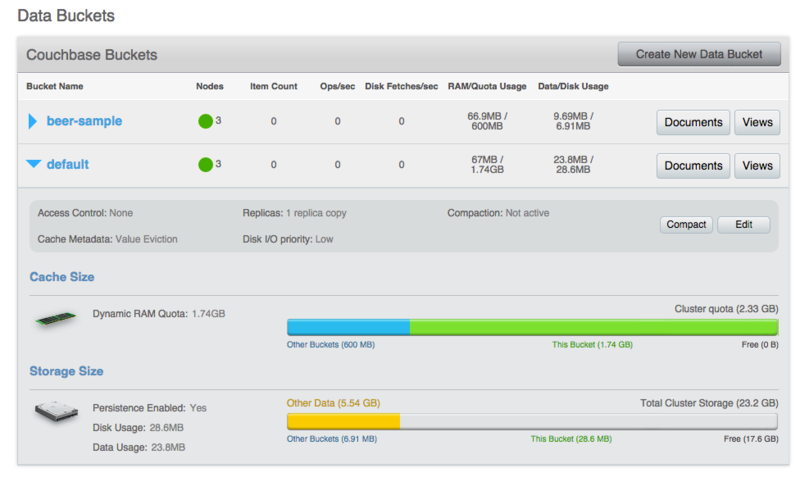Open Documents for default bucket
Image resolution: width=800 pixels, height=477 pixels.
click(x=693, y=166)
